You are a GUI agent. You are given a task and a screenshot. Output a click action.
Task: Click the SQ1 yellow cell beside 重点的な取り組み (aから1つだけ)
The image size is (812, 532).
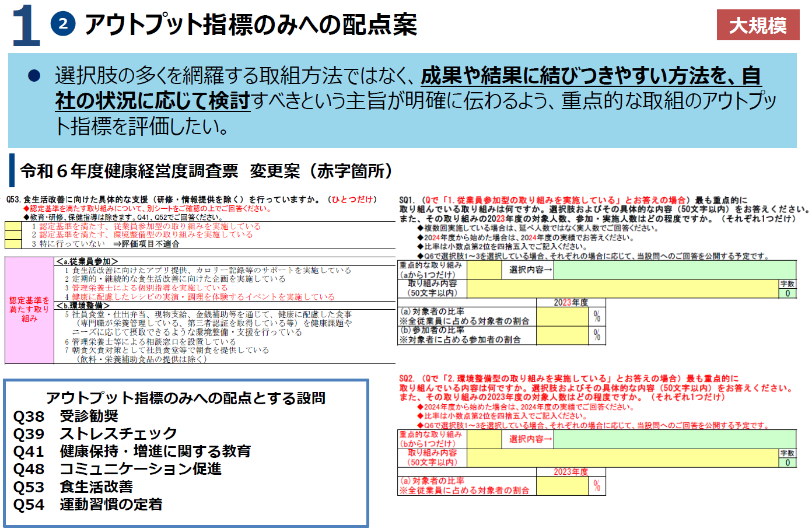[484, 270]
